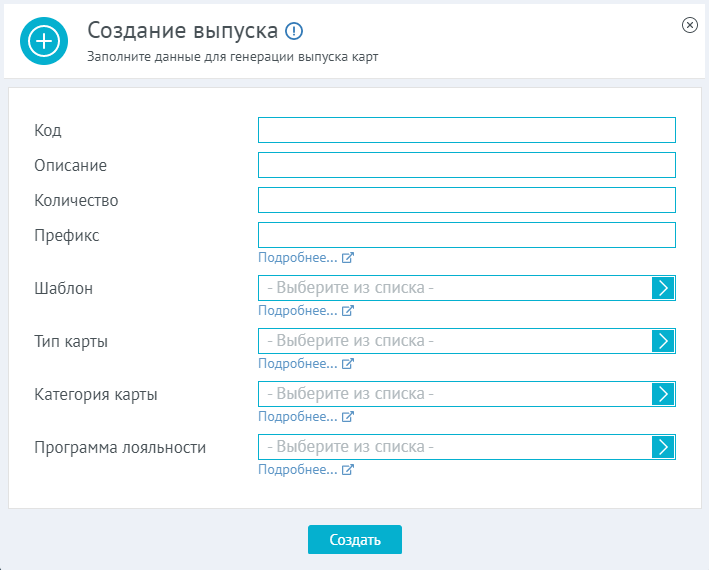Image resolution: width=709 pixels, height=570 pixels.
Task: Focus the Код input field
Action: point(467,130)
